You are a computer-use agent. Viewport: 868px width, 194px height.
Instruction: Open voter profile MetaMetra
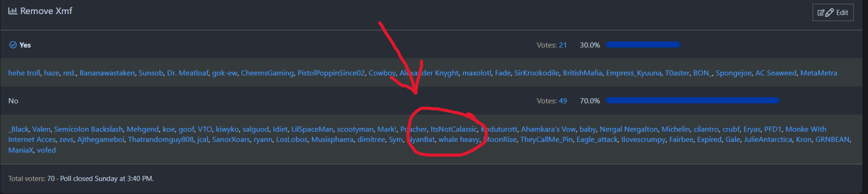818,73
